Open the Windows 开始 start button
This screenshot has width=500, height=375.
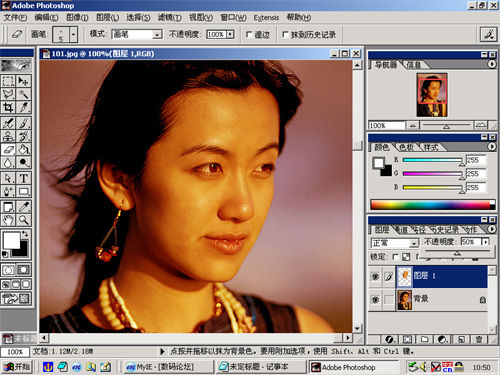17,367
